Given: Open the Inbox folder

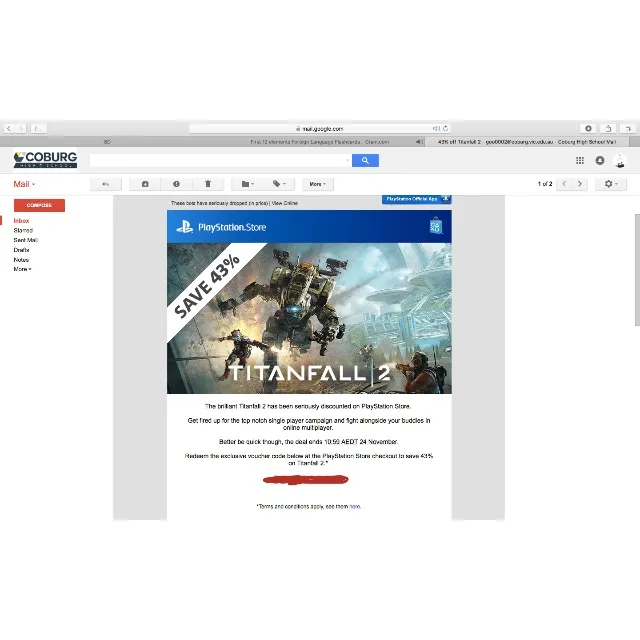Looking at the screenshot, I should pyautogui.click(x=21, y=221).
